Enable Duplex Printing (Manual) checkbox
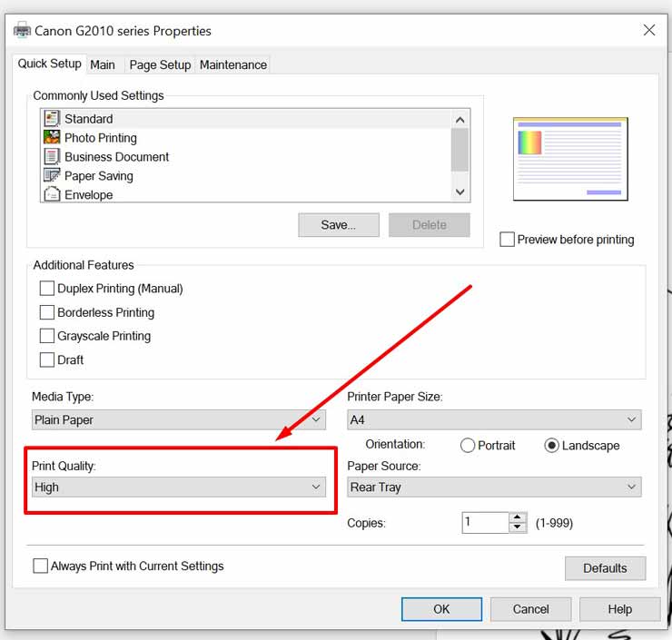This screenshot has height=640, width=672. [46, 289]
